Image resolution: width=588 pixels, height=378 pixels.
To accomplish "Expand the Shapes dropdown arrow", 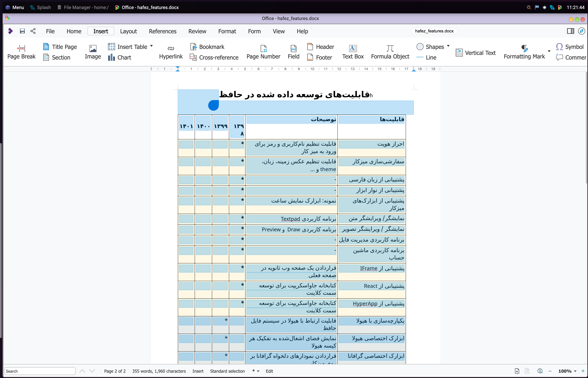I will click(448, 46).
